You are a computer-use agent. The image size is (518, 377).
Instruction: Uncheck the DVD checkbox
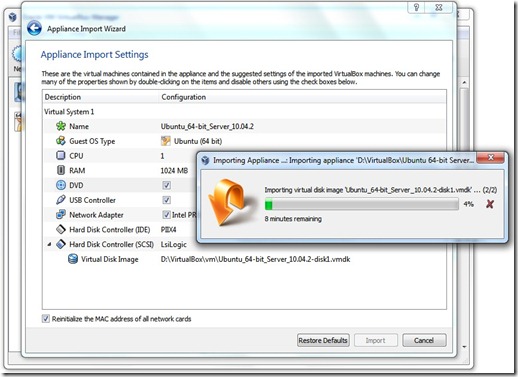coord(166,185)
